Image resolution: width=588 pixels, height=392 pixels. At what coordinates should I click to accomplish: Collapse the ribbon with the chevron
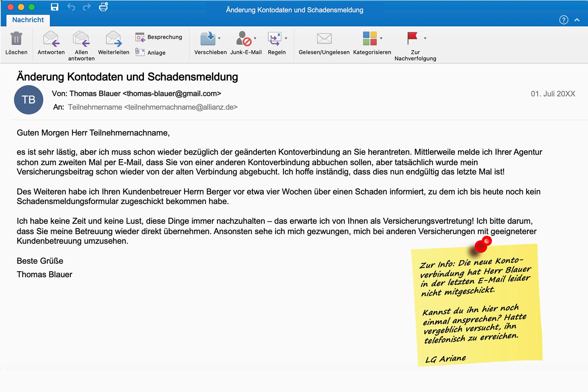[x=577, y=20]
